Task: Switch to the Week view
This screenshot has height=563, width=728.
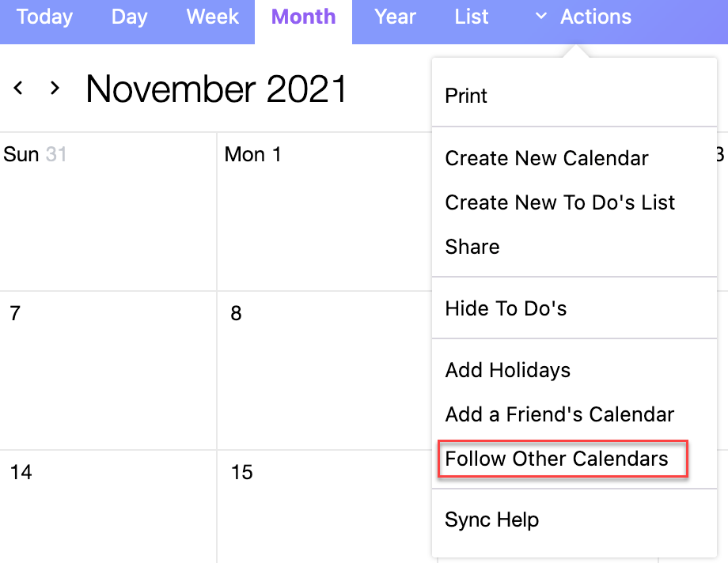Action: [213, 17]
